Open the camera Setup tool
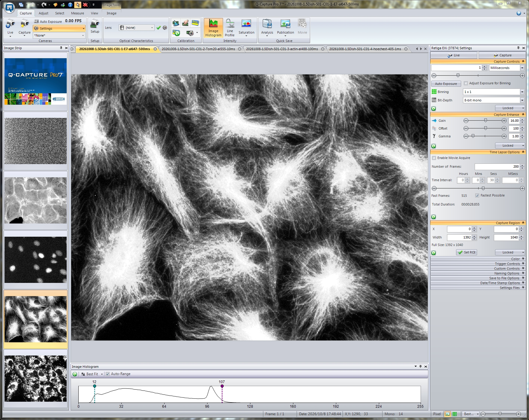The image size is (529, 420). pyautogui.click(x=95, y=26)
